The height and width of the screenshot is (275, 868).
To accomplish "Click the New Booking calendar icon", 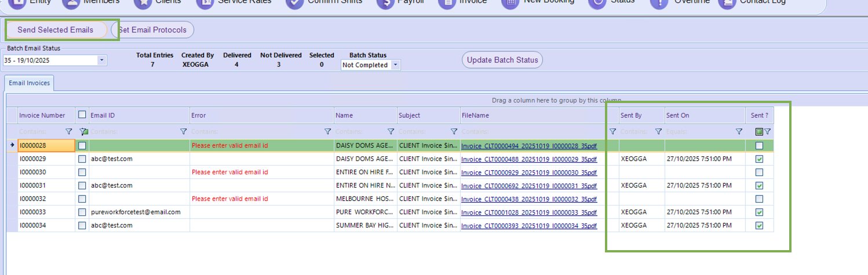I will pyautogui.click(x=509, y=3).
